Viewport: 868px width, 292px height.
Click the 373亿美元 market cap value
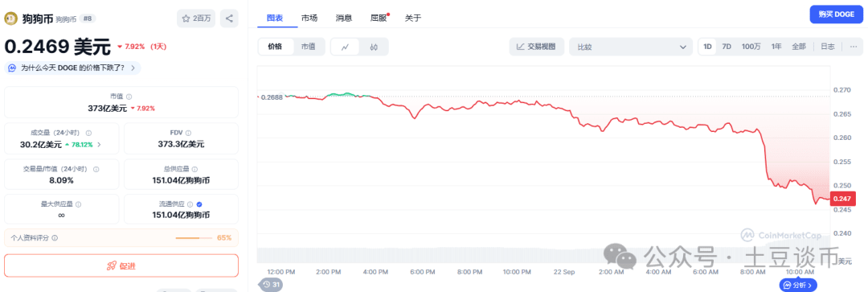(x=107, y=108)
